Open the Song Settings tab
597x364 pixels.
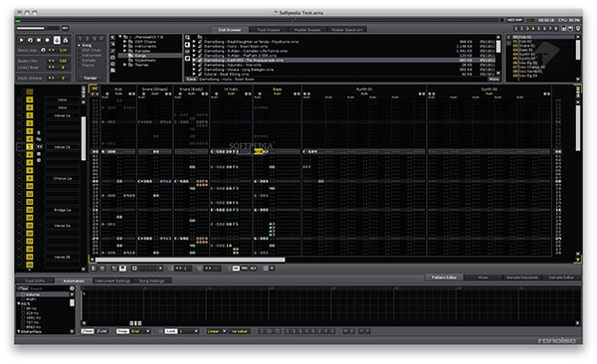pyautogui.click(x=151, y=280)
